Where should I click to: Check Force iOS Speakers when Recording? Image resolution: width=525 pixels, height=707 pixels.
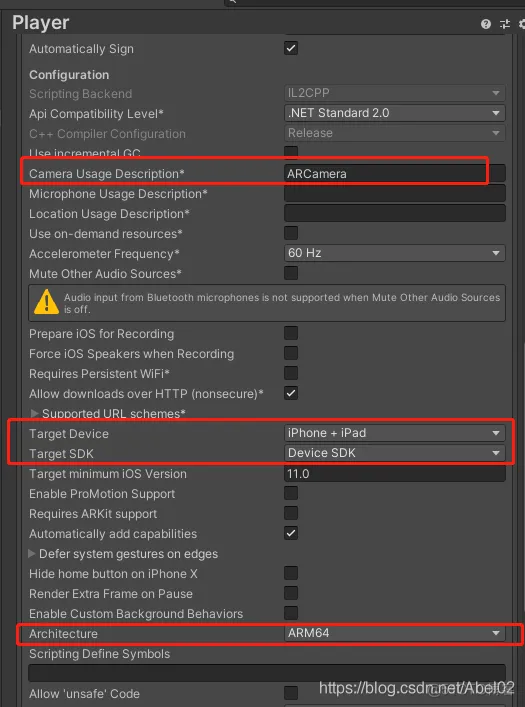[x=291, y=353]
